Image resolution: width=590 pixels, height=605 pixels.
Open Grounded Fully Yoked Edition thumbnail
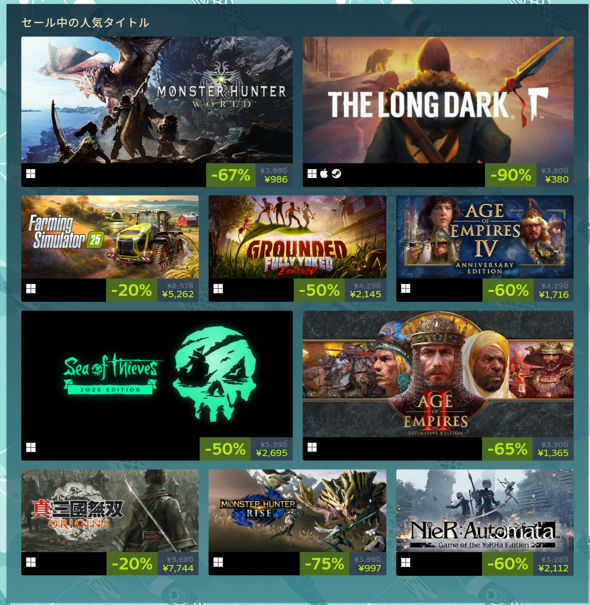298,237
